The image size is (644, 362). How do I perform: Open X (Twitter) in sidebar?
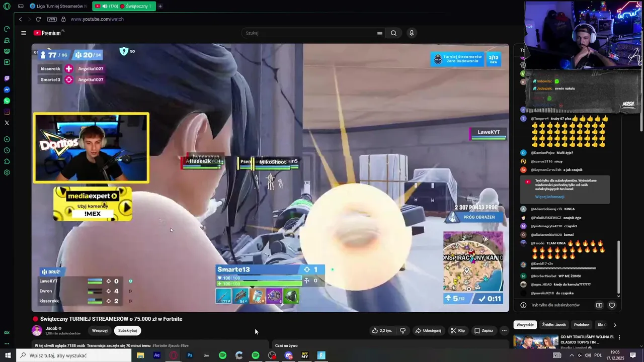click(x=7, y=123)
